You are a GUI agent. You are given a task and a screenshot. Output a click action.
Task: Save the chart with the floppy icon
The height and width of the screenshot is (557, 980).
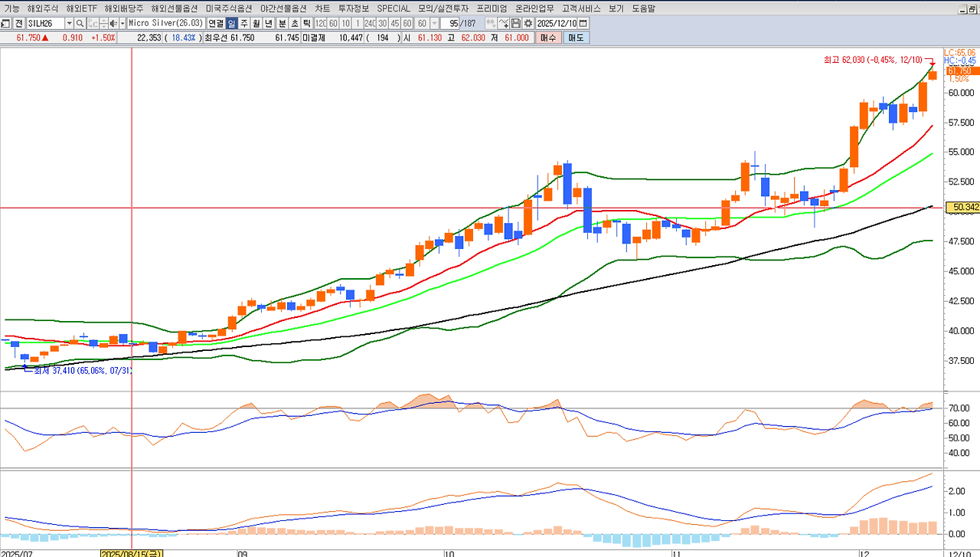(516, 23)
